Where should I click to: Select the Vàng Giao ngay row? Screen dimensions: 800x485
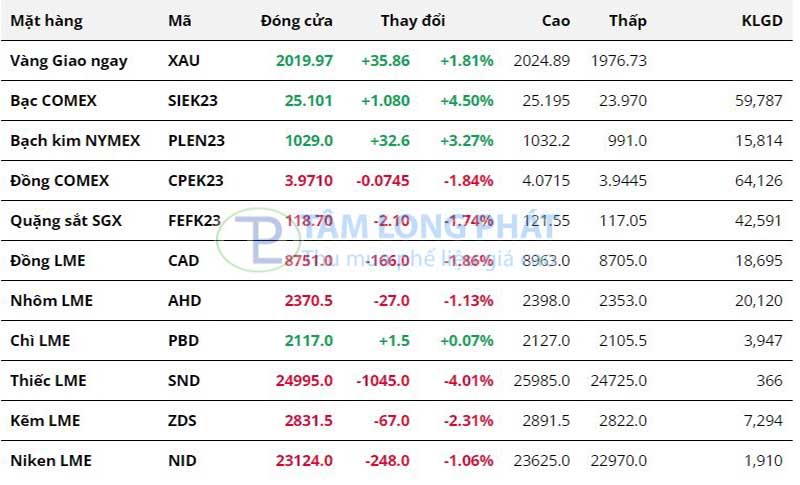(x=68, y=61)
